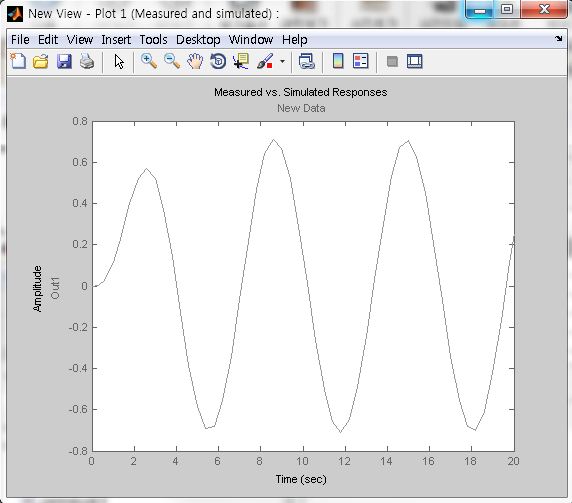
Task: Click the New Figure toolbar icon
Action: (18, 61)
